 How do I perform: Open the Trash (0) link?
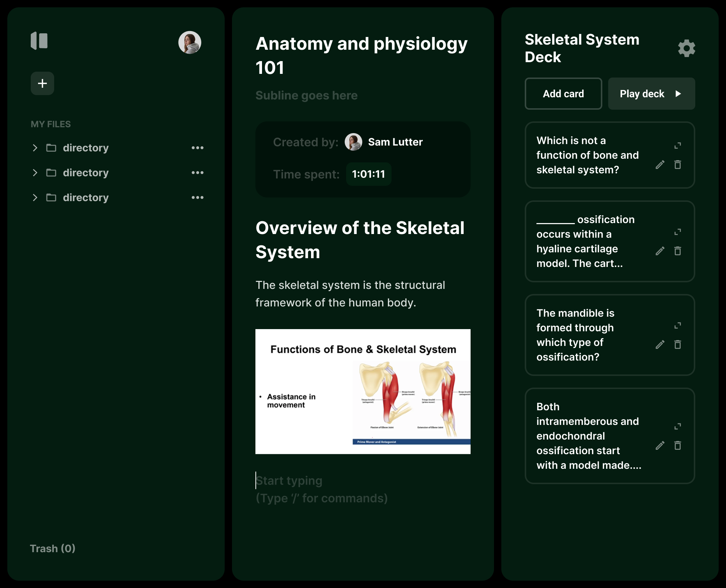click(53, 548)
